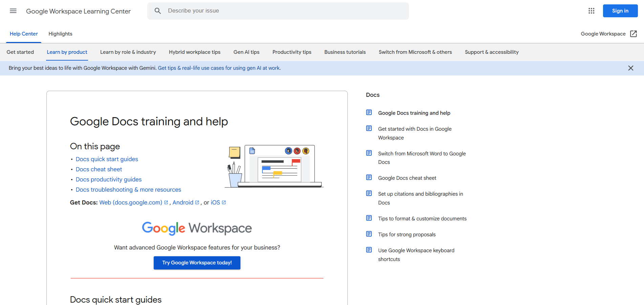Image resolution: width=644 pixels, height=305 pixels.
Task: Open the navigation hamburger menu
Action: pyautogui.click(x=13, y=11)
